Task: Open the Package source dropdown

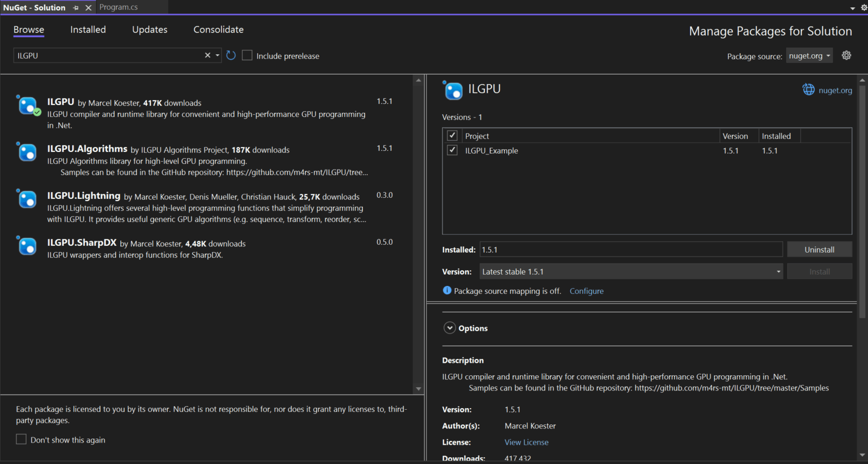Action: 809,55
